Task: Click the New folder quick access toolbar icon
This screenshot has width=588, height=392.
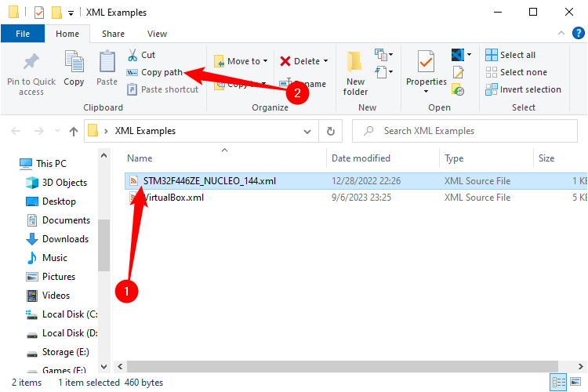Action: 56,12
